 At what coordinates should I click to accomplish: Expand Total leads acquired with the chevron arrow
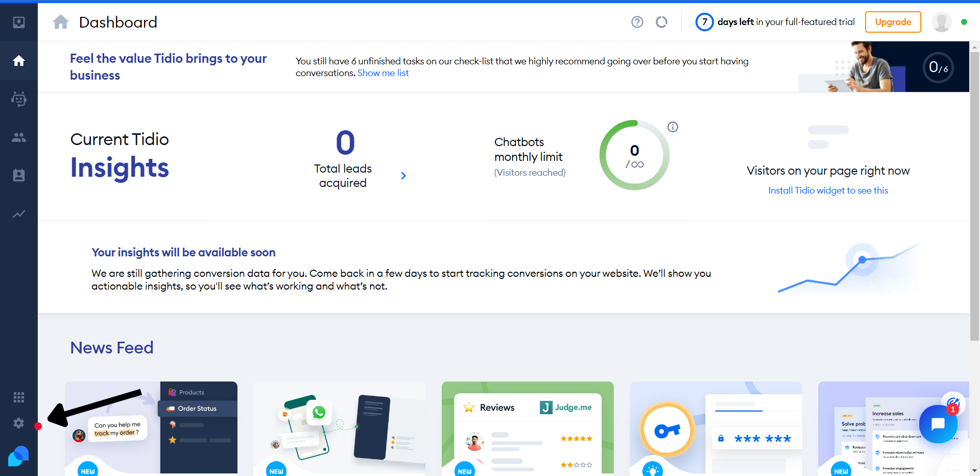pyautogui.click(x=403, y=176)
